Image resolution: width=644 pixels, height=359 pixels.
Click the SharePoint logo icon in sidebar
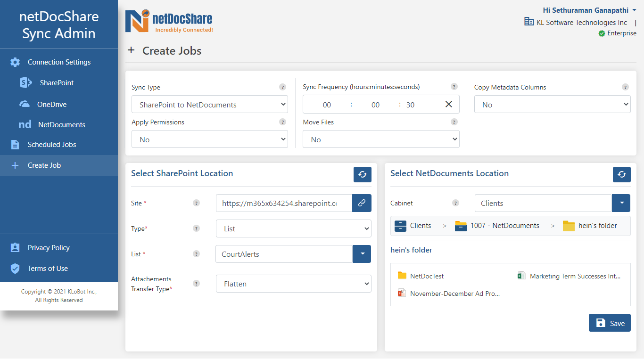click(x=26, y=83)
